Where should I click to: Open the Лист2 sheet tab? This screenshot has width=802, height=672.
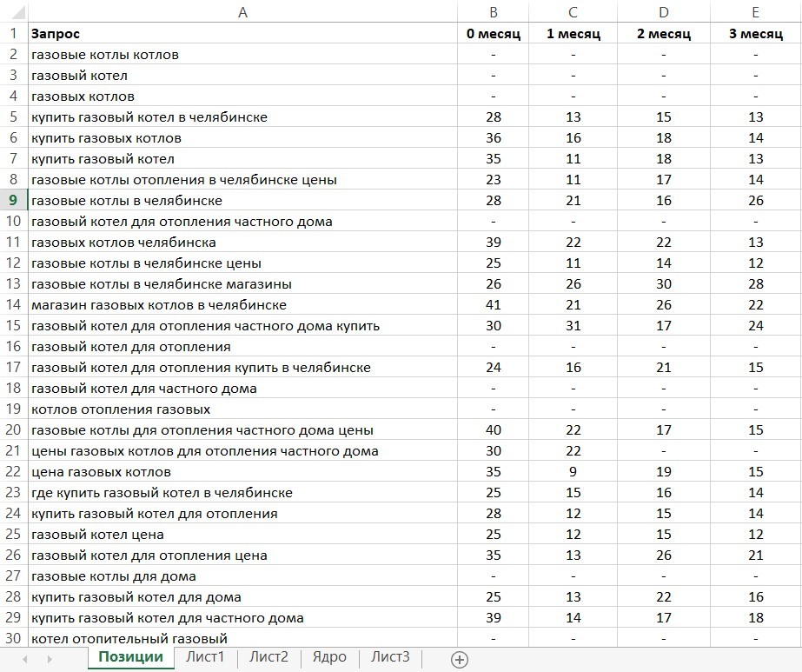click(268, 657)
